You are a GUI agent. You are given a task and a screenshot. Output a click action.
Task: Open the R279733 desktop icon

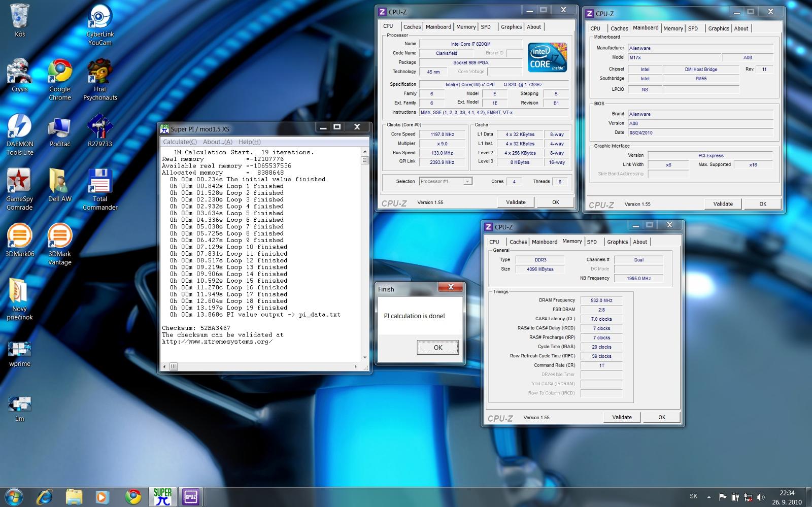100,130
